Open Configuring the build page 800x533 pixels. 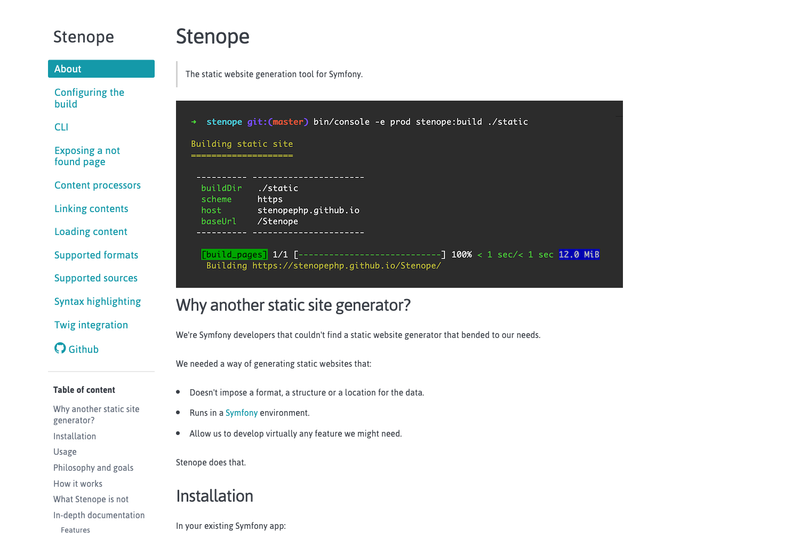(89, 98)
